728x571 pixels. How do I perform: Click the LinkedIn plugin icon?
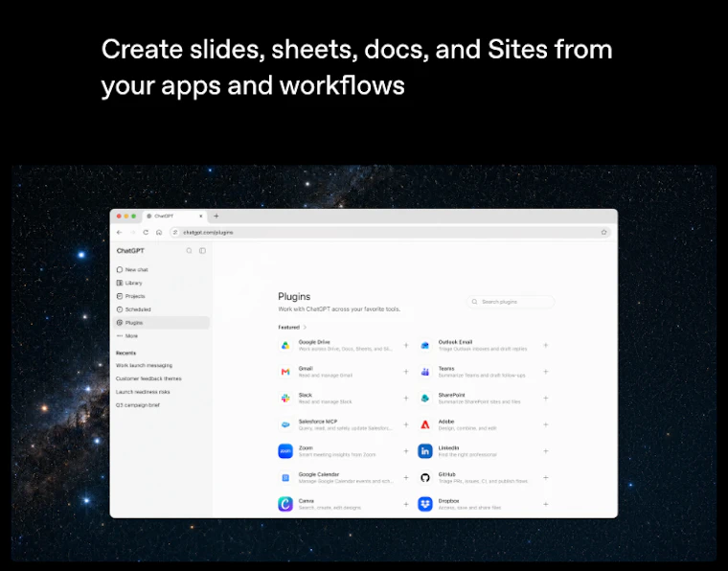click(425, 451)
